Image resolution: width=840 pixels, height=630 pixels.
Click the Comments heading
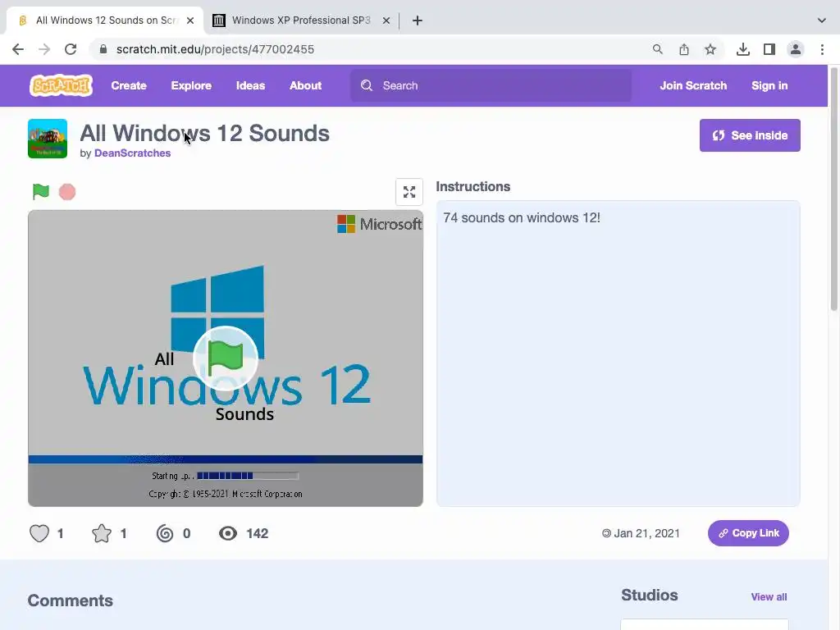(x=71, y=600)
